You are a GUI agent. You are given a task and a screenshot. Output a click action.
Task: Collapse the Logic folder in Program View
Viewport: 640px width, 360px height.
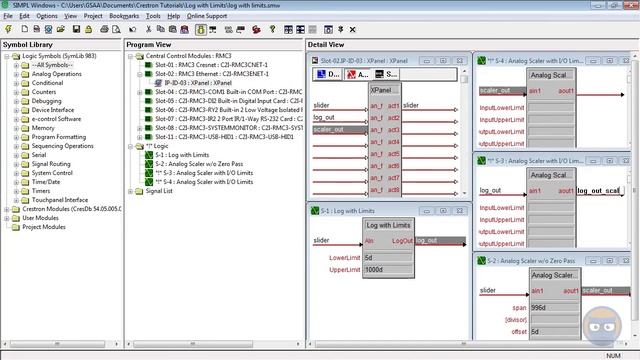[130, 146]
